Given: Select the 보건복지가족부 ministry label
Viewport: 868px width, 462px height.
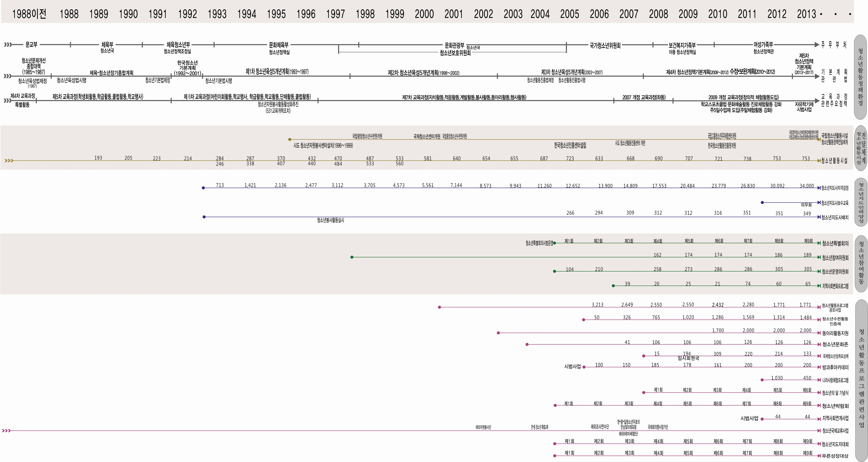Looking at the screenshot, I should pos(682,45).
